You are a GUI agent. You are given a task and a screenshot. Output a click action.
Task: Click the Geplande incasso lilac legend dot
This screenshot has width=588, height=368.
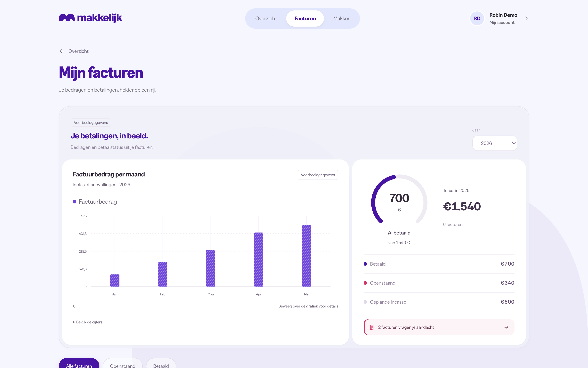click(365, 302)
